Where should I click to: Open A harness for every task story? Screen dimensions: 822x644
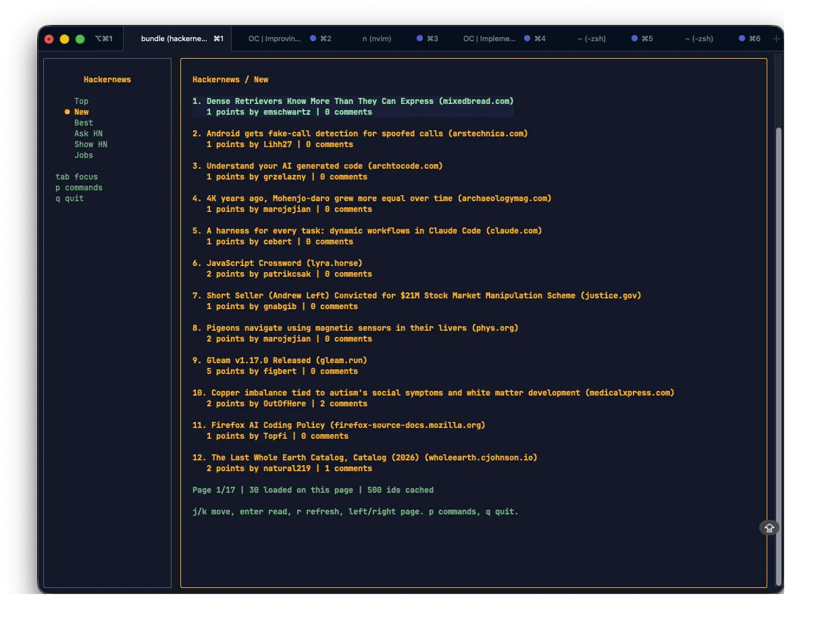367,231
